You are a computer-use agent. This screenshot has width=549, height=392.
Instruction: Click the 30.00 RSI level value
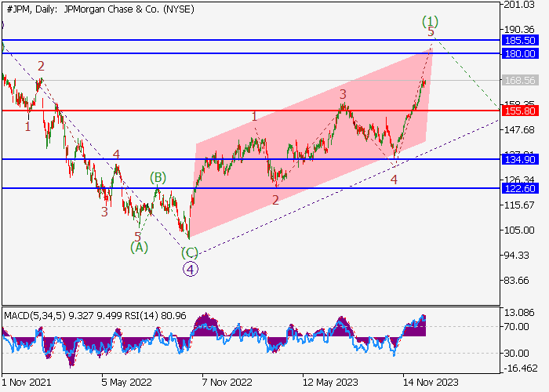point(516,353)
